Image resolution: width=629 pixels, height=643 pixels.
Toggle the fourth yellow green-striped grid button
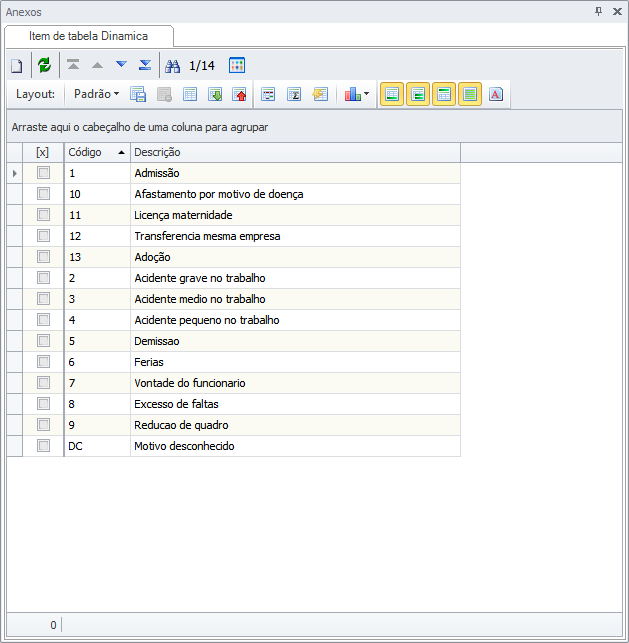coord(470,94)
